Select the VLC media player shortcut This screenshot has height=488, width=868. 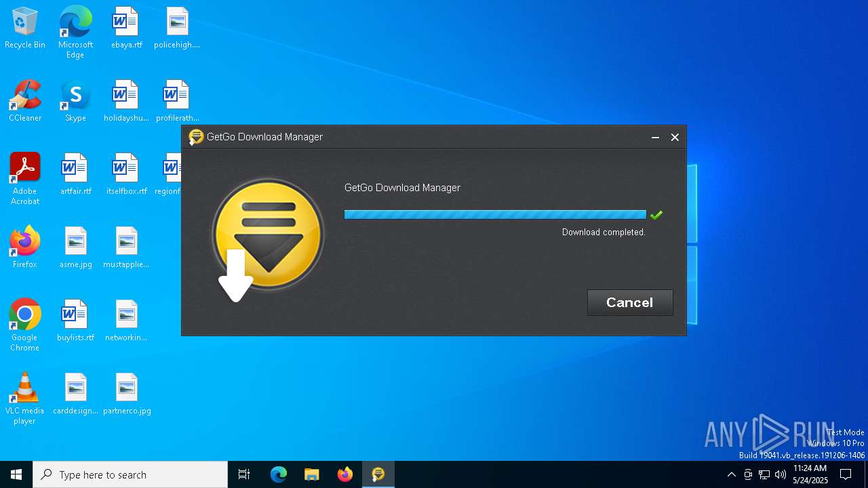[x=25, y=399]
